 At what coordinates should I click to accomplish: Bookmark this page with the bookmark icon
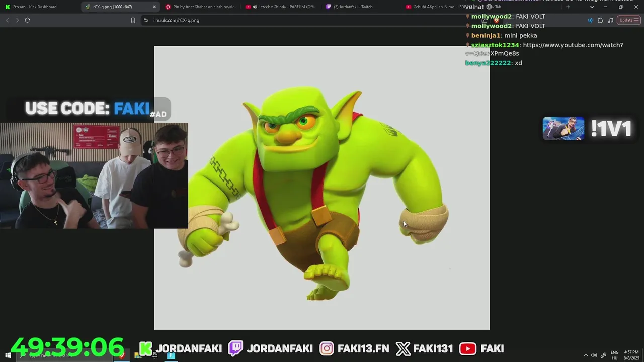tap(133, 20)
